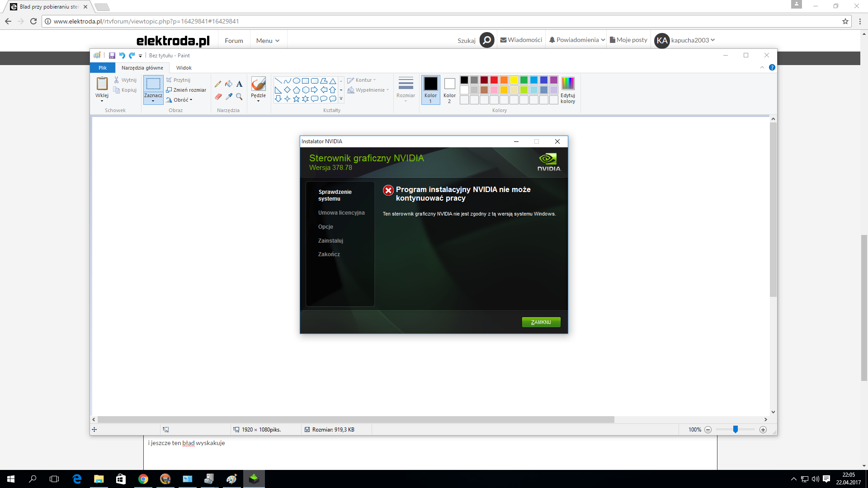Select the Color picker eyedropper tool
Screen dimensions: 868x488
tap(229, 97)
